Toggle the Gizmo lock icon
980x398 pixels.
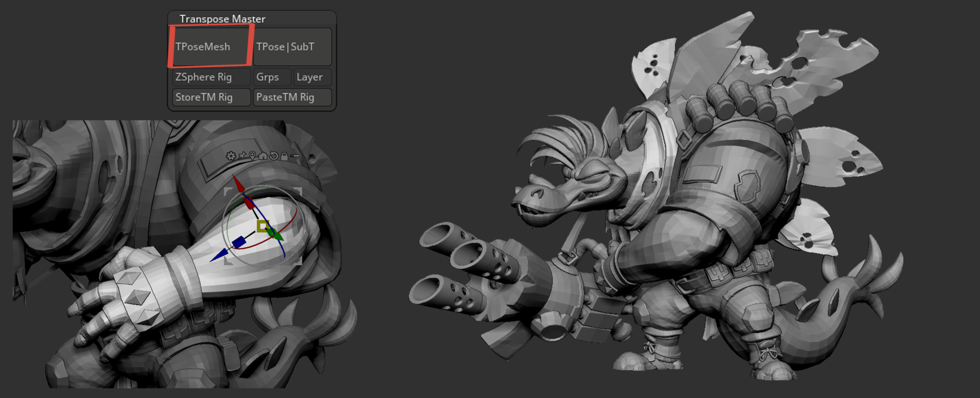(x=284, y=156)
